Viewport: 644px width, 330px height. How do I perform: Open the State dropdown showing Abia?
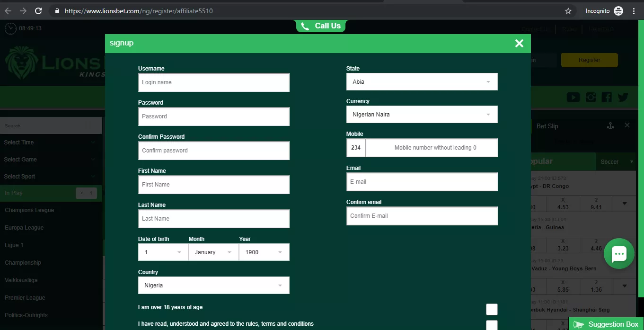coord(421,81)
